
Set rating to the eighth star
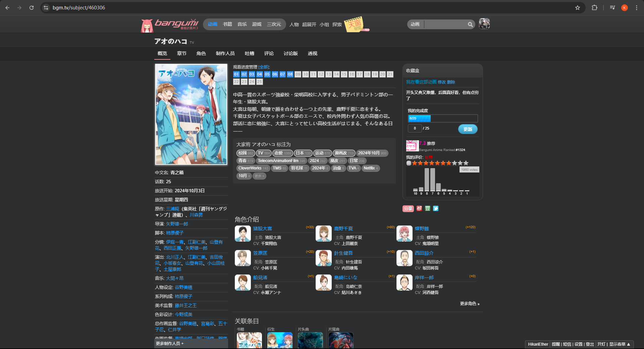pyautogui.click(x=454, y=163)
